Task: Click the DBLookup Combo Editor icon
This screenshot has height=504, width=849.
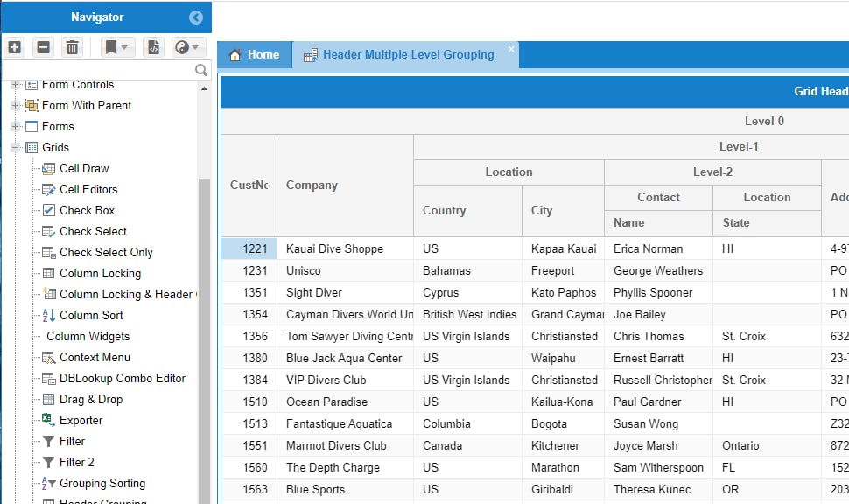Action: pos(49,378)
